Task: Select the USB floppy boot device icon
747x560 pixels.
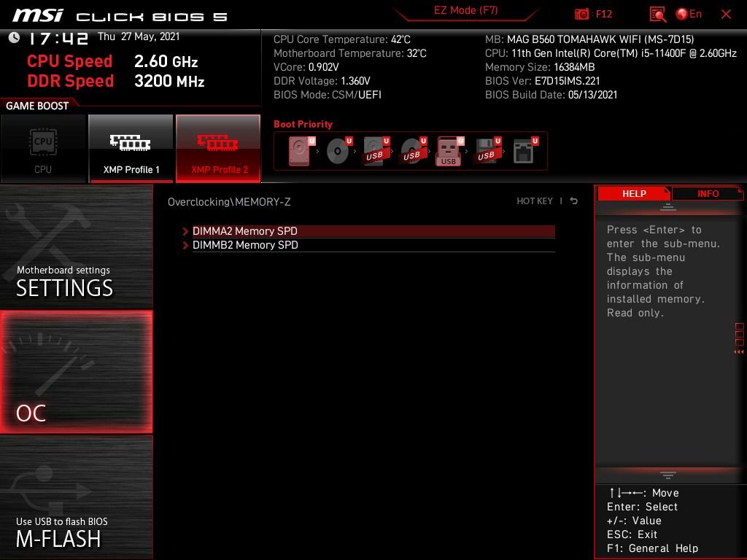Action: click(x=488, y=151)
